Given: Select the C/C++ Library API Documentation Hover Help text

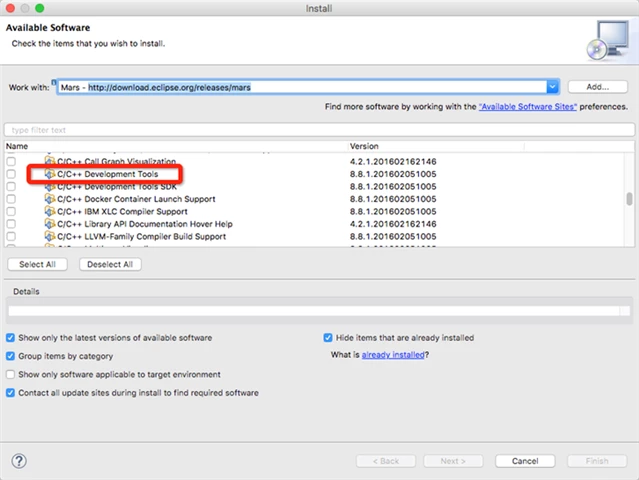Looking at the screenshot, I should (145, 224).
